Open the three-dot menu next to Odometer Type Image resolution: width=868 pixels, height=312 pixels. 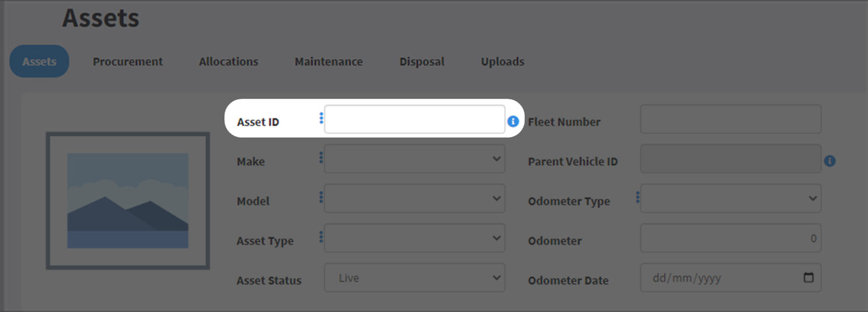coord(637,197)
